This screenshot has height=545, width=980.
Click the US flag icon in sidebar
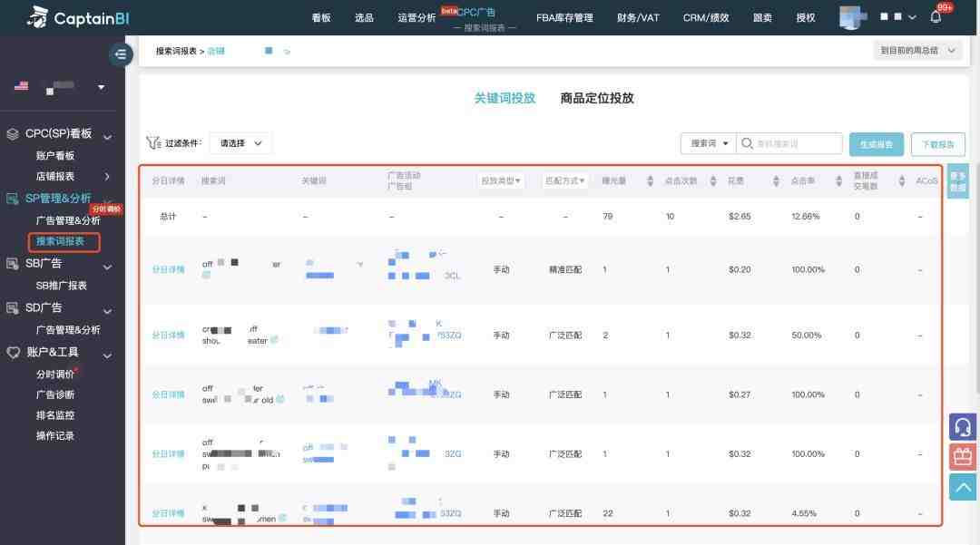pos(21,86)
